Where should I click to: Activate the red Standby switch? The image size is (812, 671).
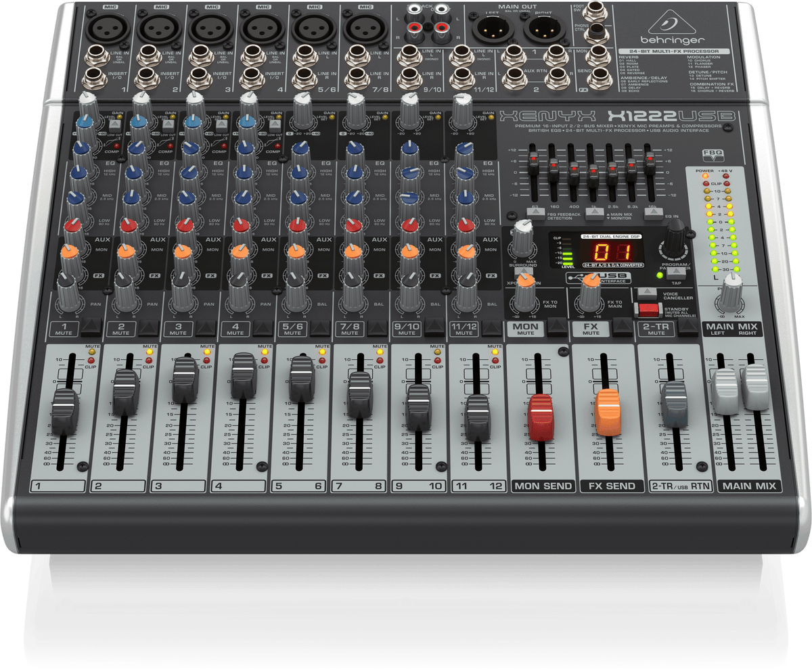click(x=648, y=310)
